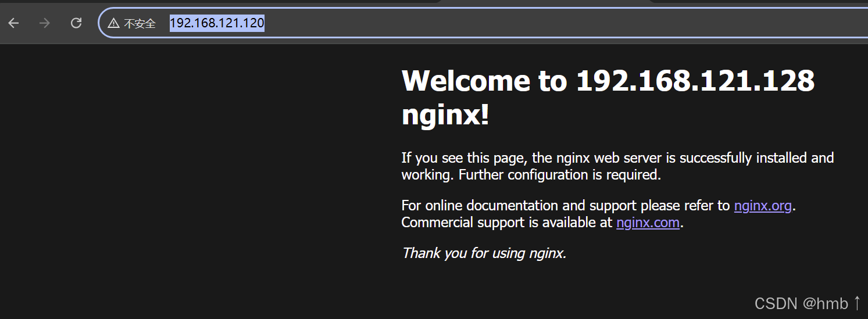Image resolution: width=868 pixels, height=319 pixels.
Task: Click the "If you see this page" paragraph
Action: pos(617,166)
